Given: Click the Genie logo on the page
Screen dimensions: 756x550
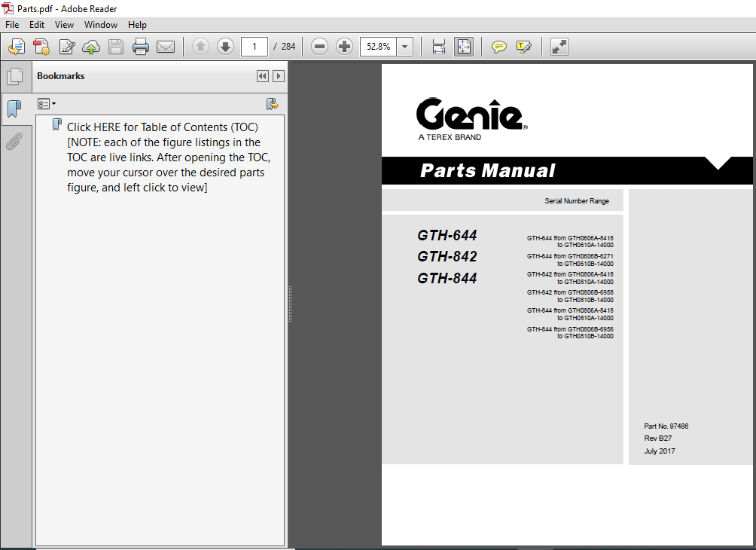Looking at the screenshot, I should pos(471,115).
